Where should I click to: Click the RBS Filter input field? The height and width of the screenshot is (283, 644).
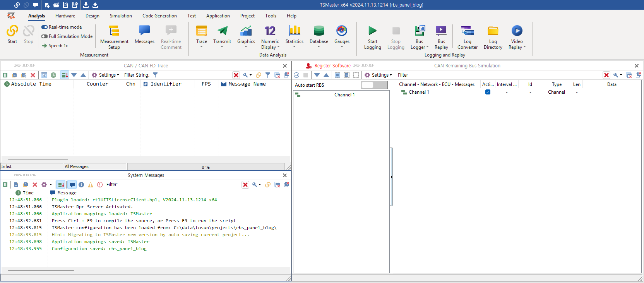coord(505,75)
